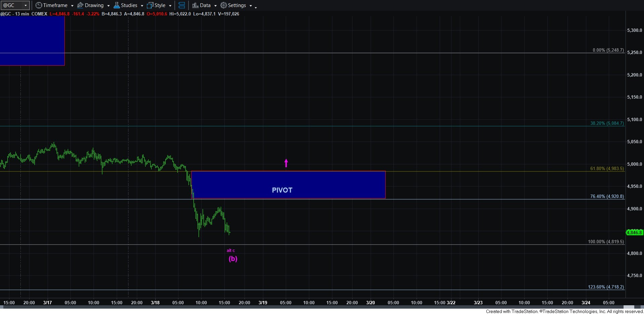
Task: Click the Settings gear icon
Action: tap(223, 5)
